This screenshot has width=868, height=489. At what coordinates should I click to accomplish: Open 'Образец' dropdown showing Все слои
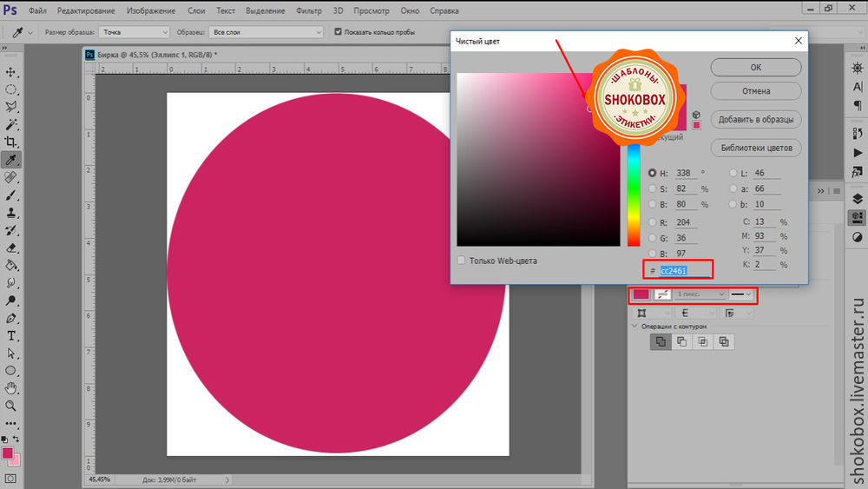(x=265, y=31)
